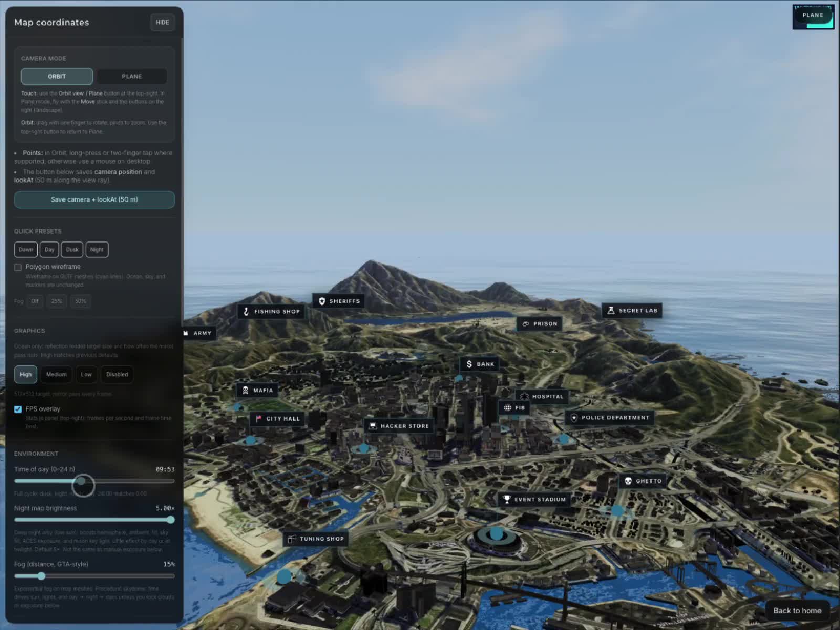Click Back to home link

[x=797, y=611]
